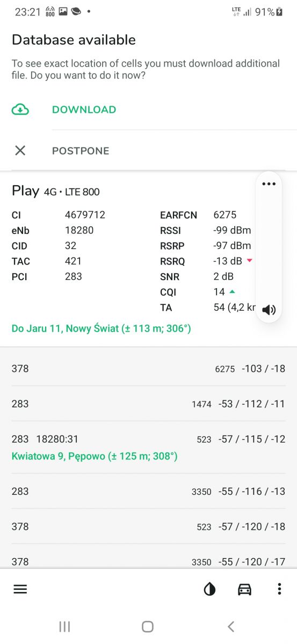
Task: Toggle car driving mode icon
Action: [244, 589]
